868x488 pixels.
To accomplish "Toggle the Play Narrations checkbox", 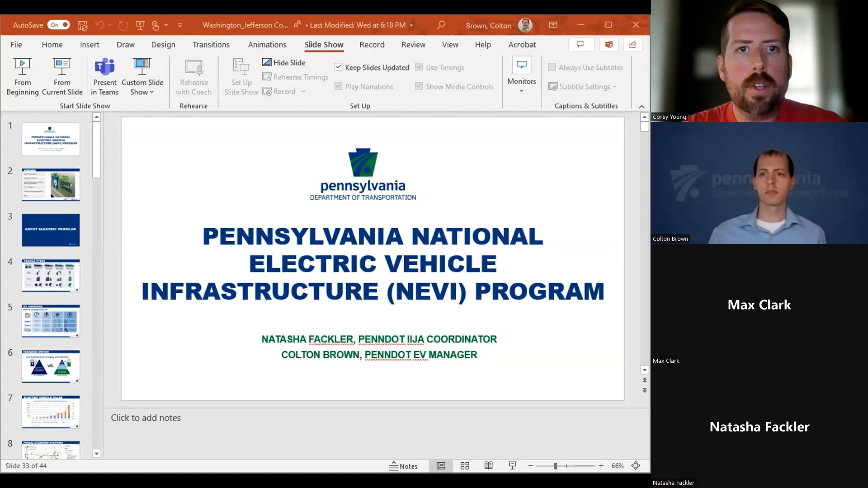I will (x=338, y=86).
